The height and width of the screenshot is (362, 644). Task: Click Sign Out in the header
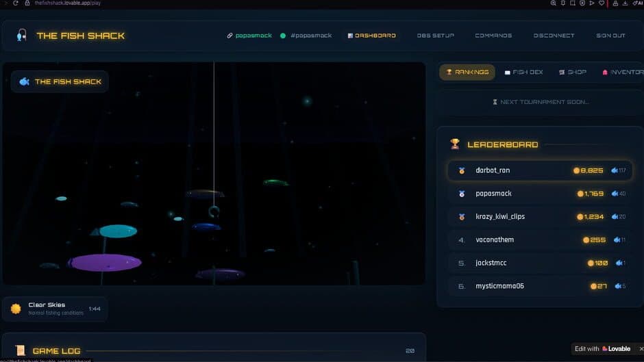[610, 36]
